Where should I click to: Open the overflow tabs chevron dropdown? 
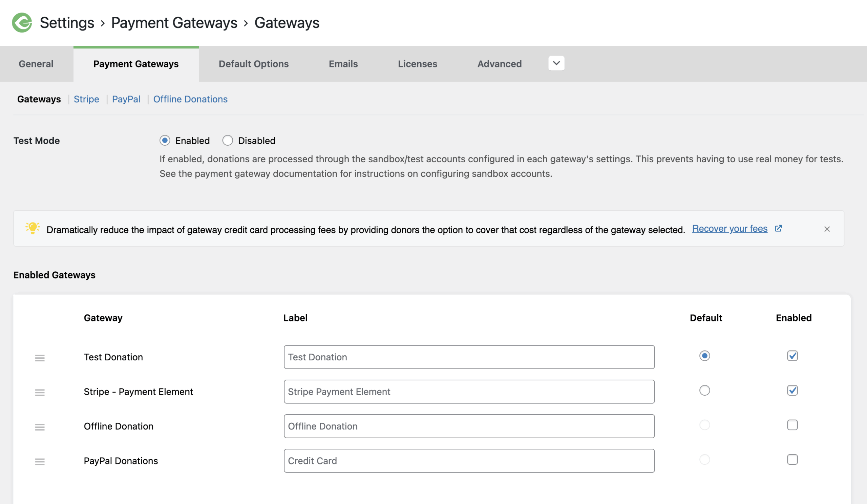(x=556, y=63)
